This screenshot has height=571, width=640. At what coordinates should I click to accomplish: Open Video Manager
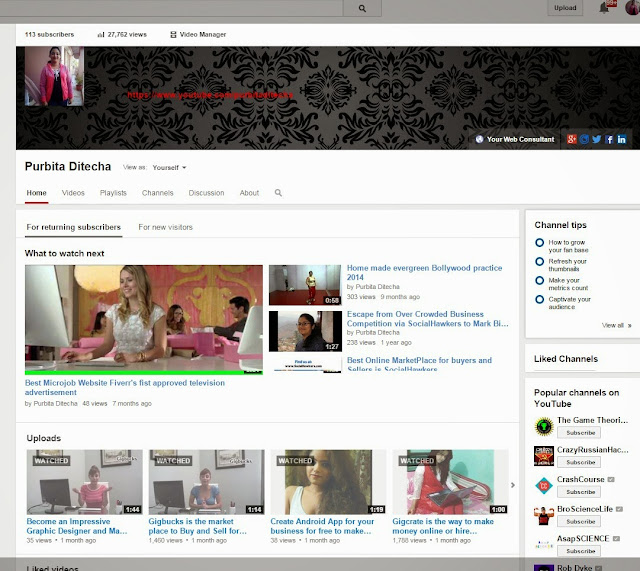198,35
